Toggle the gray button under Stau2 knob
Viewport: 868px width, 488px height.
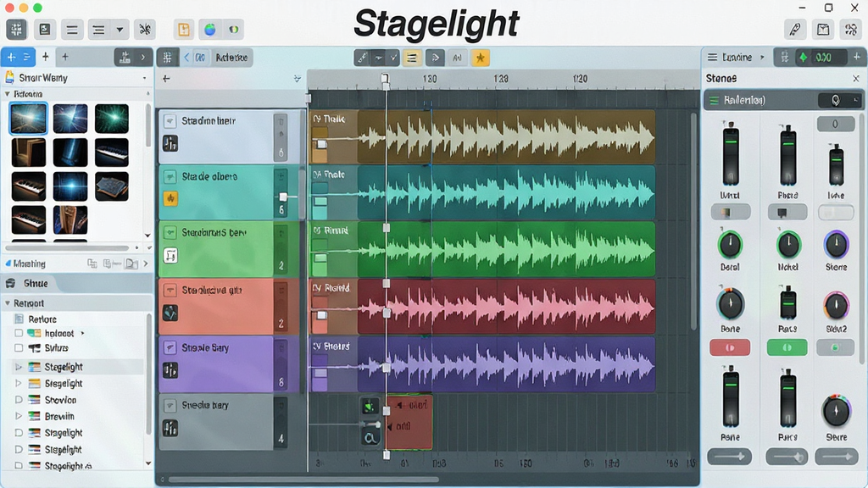(x=835, y=347)
